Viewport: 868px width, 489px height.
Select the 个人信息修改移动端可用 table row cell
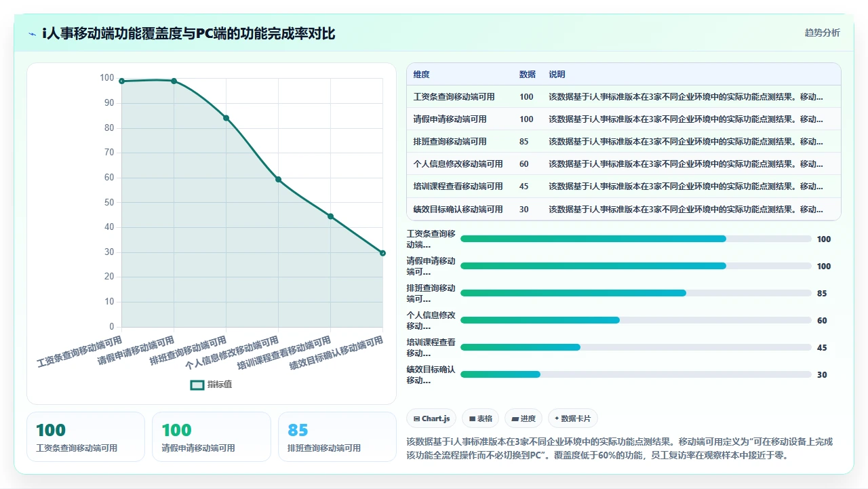pyautogui.click(x=458, y=164)
